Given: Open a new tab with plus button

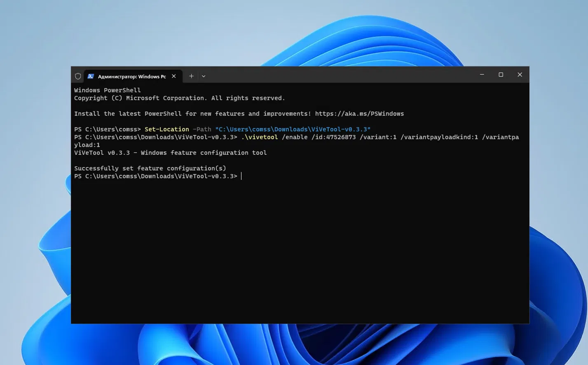Looking at the screenshot, I should [191, 76].
